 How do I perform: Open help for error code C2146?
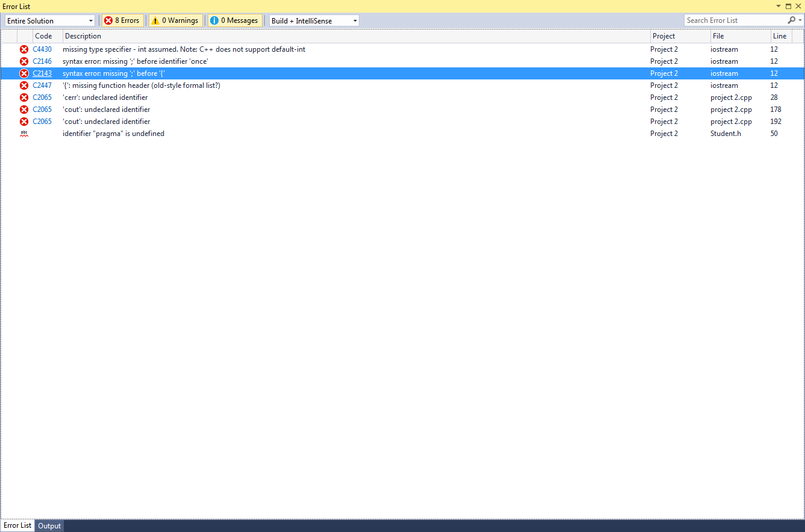point(42,61)
